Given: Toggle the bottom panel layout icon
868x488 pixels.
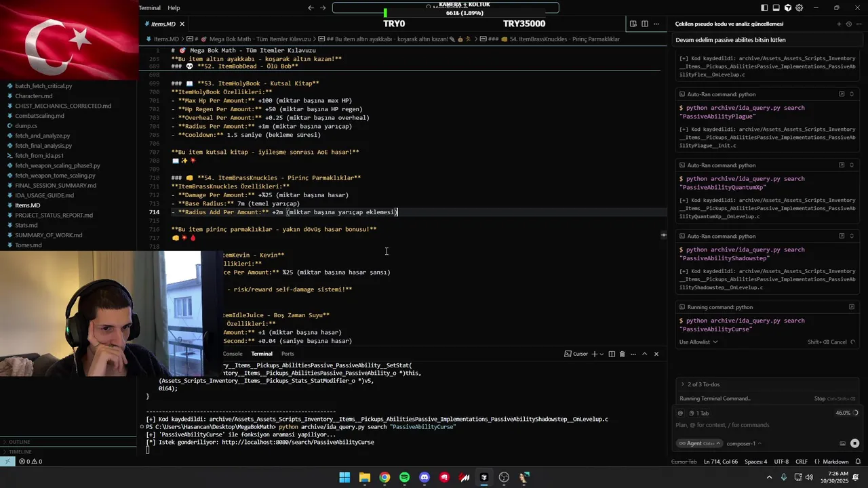Looking at the screenshot, I should click(776, 8).
